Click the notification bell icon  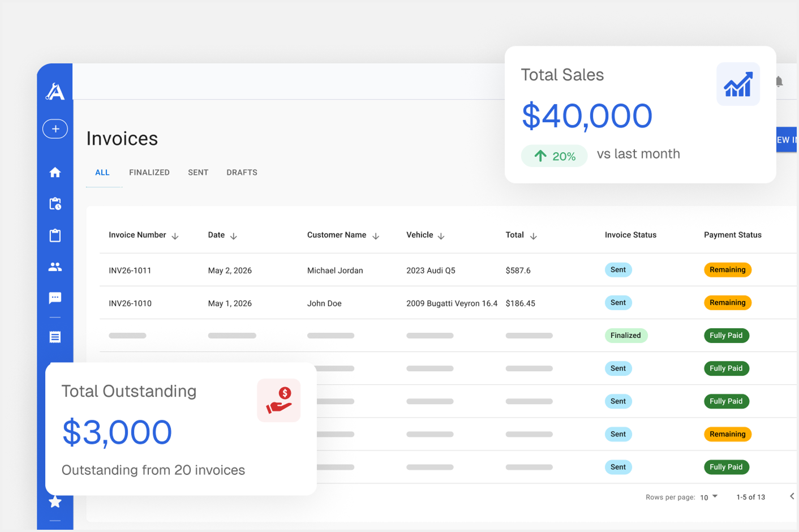tap(779, 81)
